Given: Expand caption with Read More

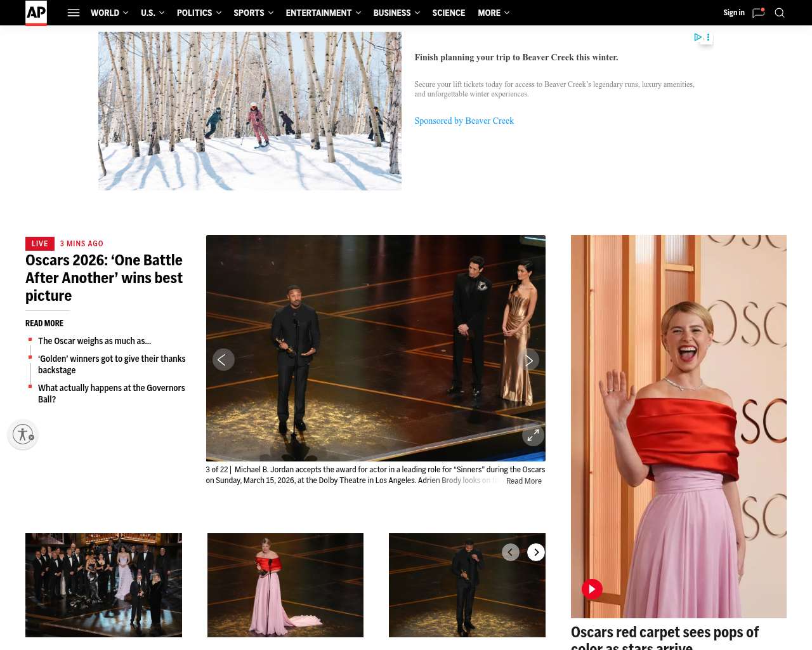Looking at the screenshot, I should pyautogui.click(x=524, y=481).
